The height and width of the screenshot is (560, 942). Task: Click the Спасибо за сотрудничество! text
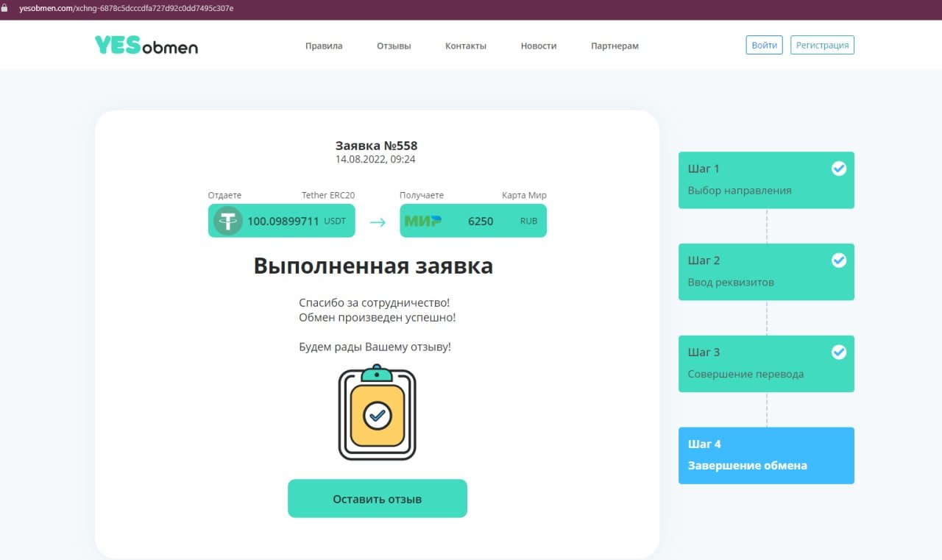(x=374, y=302)
